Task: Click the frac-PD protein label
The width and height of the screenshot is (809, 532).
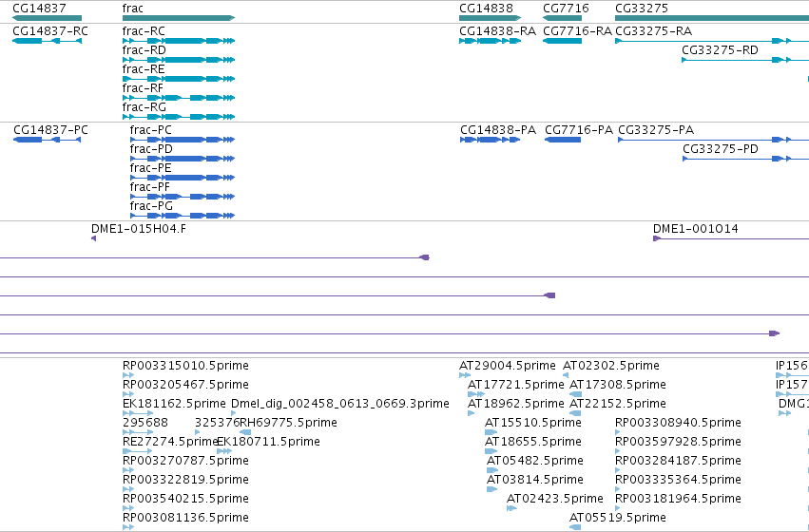Action: pyautogui.click(x=151, y=149)
